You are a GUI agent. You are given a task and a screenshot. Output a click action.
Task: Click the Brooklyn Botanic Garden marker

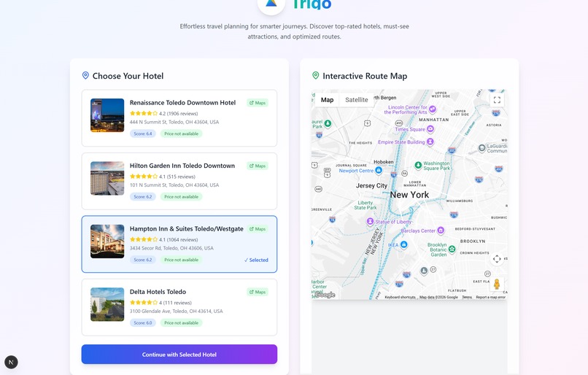(452, 249)
